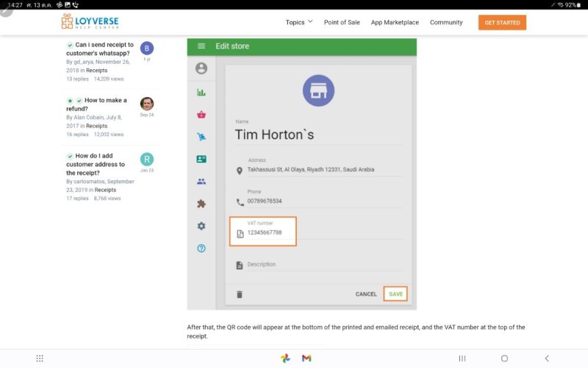Click the account profile sidebar icon
Image resolution: width=588 pixels, height=368 pixels.
pos(201,68)
